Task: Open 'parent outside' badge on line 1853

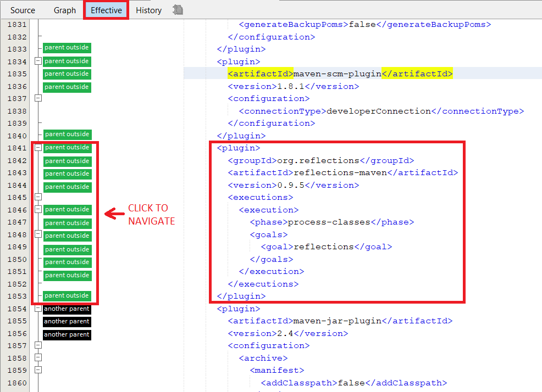Action: [x=67, y=295]
